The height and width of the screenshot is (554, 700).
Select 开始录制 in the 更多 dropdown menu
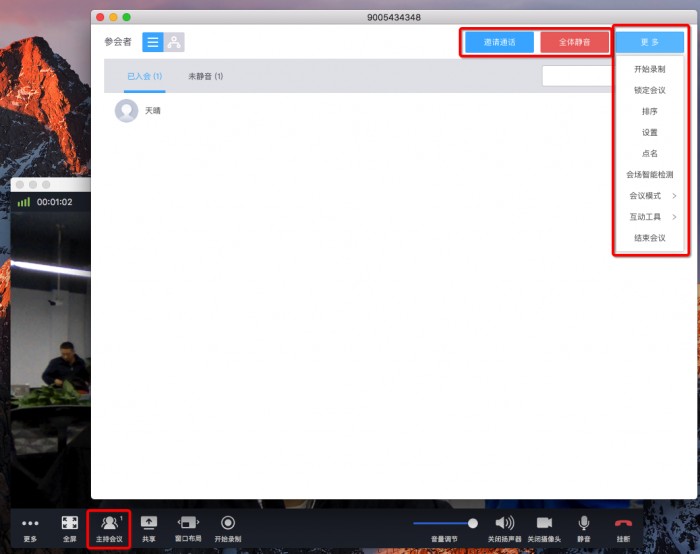(x=650, y=69)
